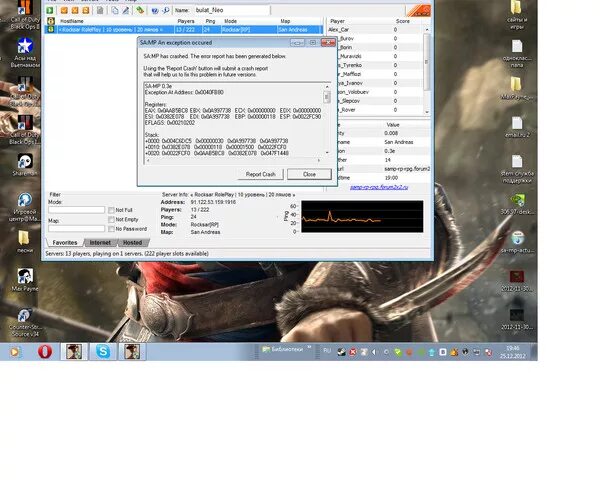Click the magnifier icon beside Name label
This screenshot has height=480, width=600.
[166, 10]
